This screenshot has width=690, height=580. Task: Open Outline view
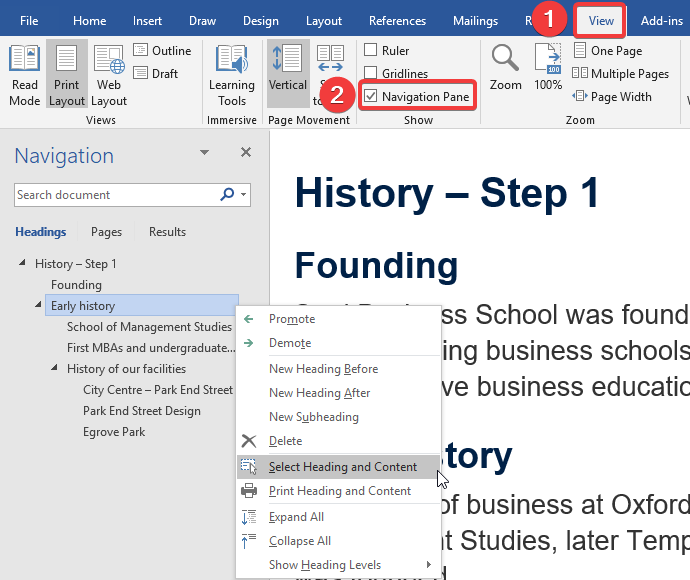(162, 50)
